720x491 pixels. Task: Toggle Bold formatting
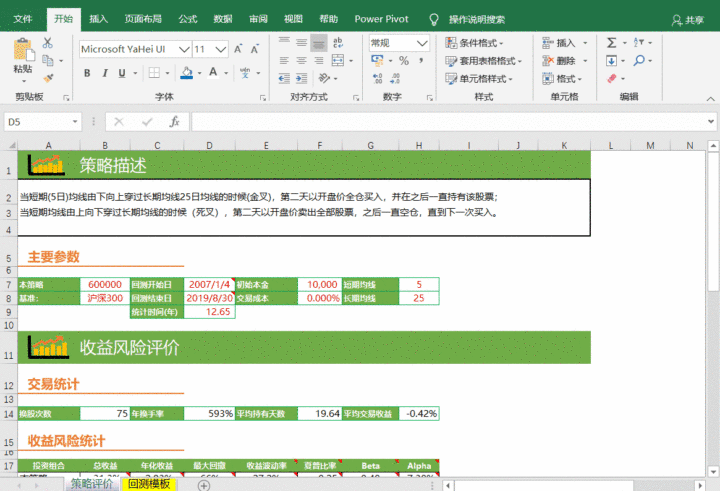tap(87, 73)
